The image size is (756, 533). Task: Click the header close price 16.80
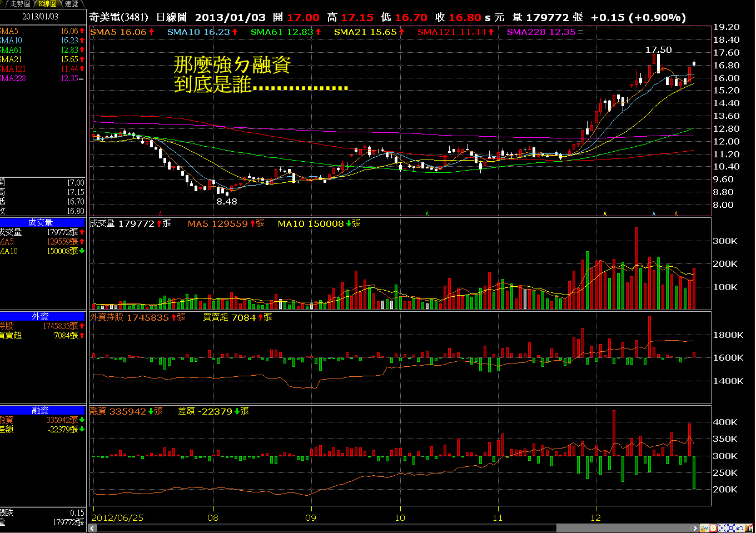pyautogui.click(x=465, y=17)
